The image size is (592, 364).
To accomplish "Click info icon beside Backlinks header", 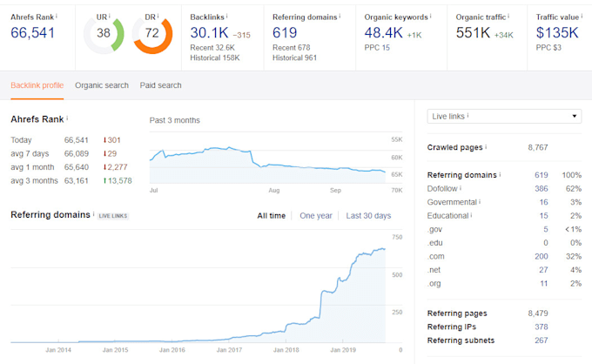I will pyautogui.click(x=226, y=16).
